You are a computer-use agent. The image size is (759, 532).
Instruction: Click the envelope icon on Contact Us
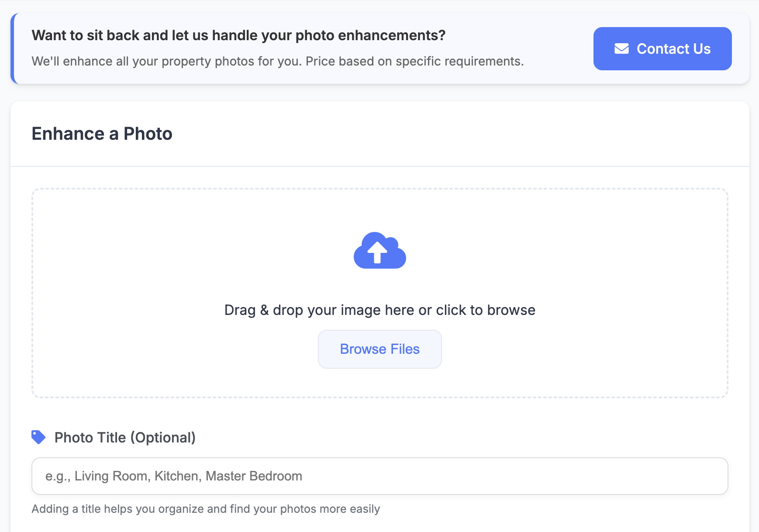click(621, 48)
